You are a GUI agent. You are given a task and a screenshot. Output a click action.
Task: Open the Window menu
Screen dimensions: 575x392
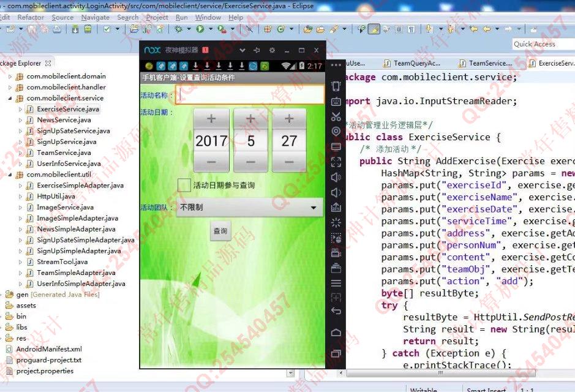(208, 17)
